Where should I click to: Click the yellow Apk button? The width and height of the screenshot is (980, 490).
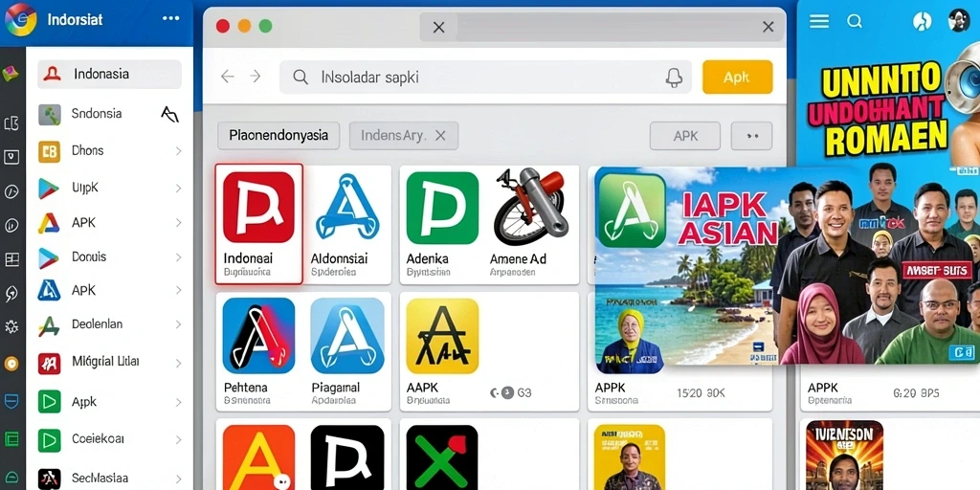pyautogui.click(x=738, y=77)
